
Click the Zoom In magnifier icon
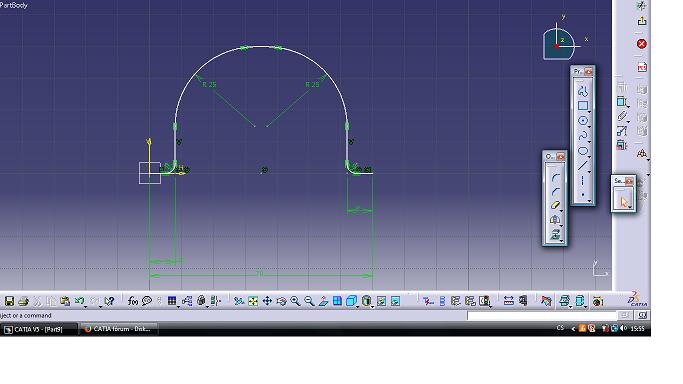[x=295, y=301]
